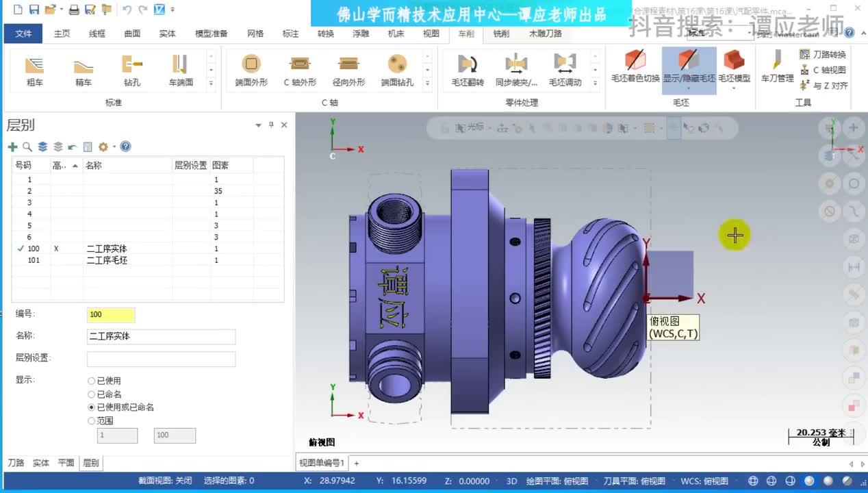868x493 pixels.
Task: Add a new level with plus icon
Action: (x=12, y=147)
